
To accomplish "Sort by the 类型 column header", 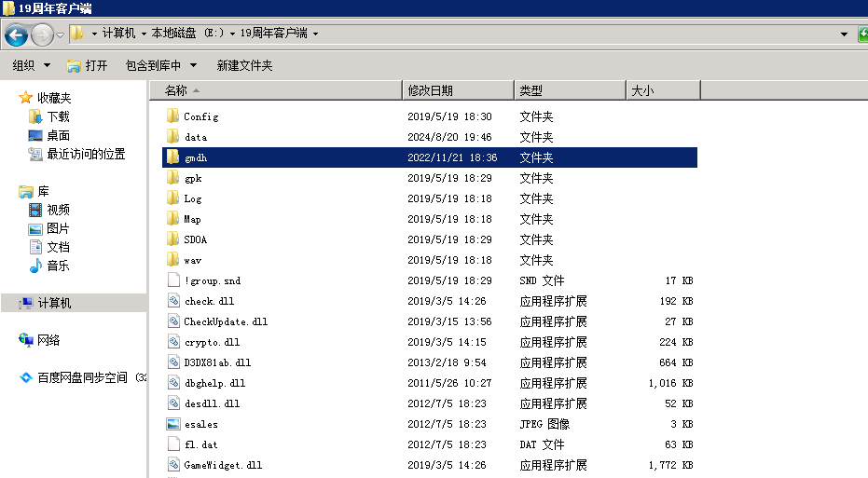I will [x=571, y=90].
